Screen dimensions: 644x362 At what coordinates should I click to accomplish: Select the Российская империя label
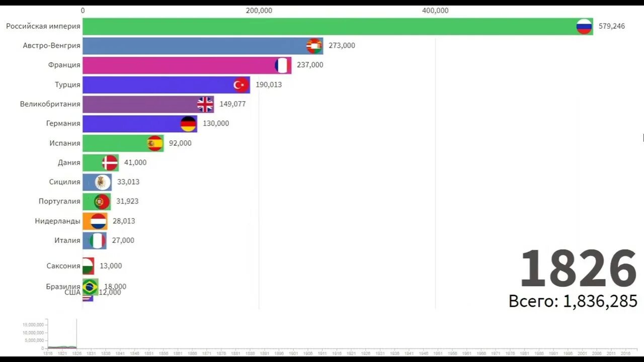43,26
